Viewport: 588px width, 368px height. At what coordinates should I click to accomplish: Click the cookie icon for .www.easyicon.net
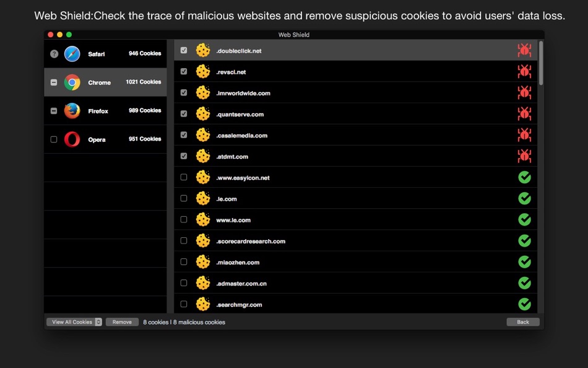[203, 177]
